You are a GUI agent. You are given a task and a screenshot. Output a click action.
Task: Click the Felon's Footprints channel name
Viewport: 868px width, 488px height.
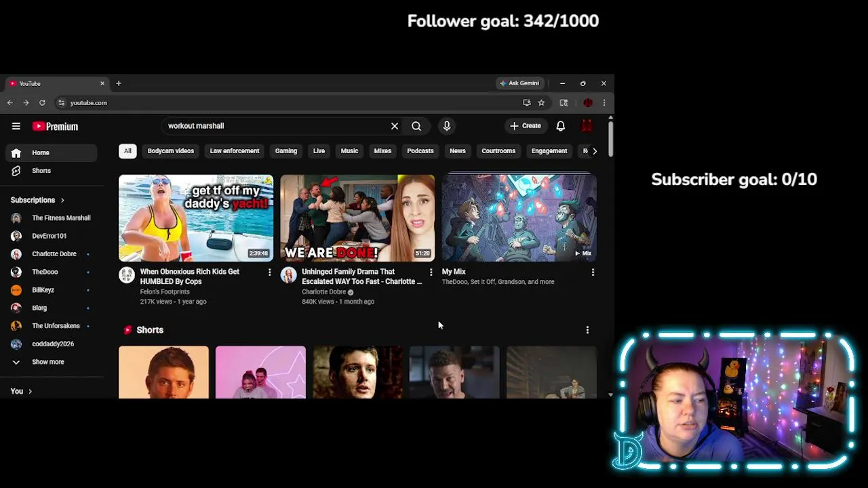pyautogui.click(x=165, y=291)
